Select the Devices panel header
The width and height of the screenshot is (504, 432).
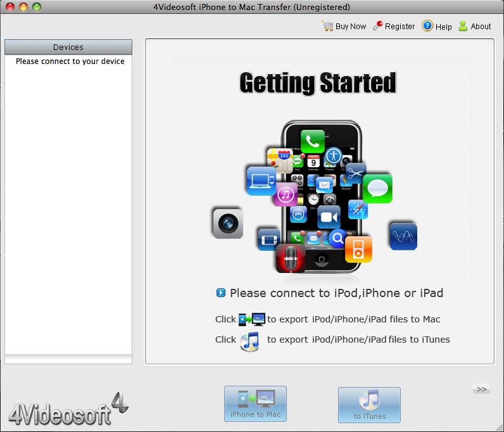pos(68,47)
